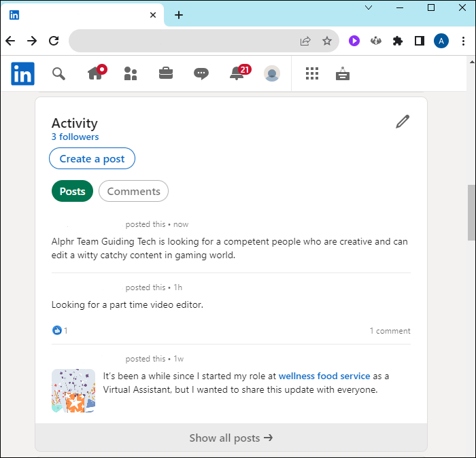Open the tab search chevron dropdown
The height and width of the screenshot is (458, 476).
pyautogui.click(x=369, y=7)
